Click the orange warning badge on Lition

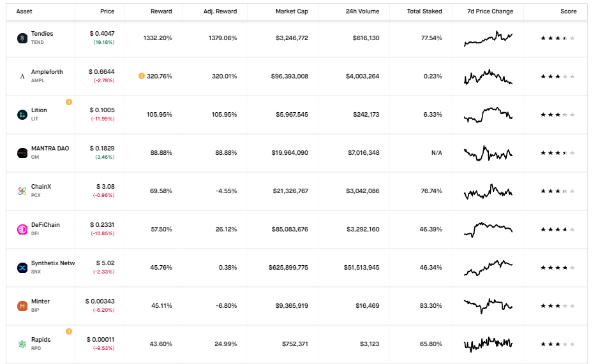[x=69, y=102]
